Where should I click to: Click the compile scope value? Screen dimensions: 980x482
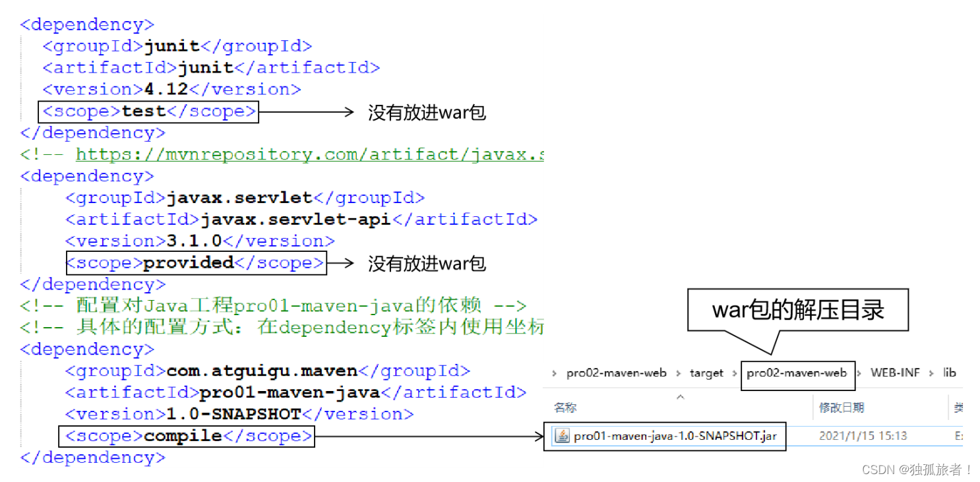point(183,436)
